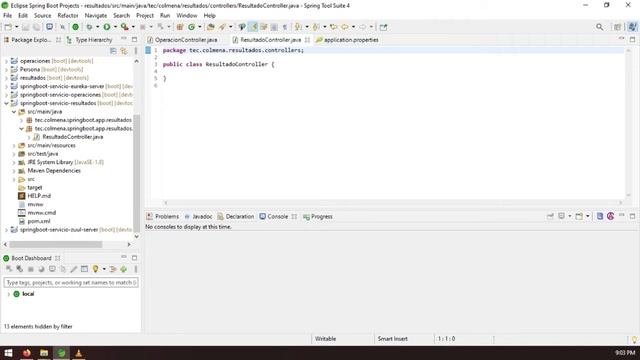Click the Boot Dashboard lightbulb icon
This screenshot has height=360, width=640.
(x=95, y=269)
